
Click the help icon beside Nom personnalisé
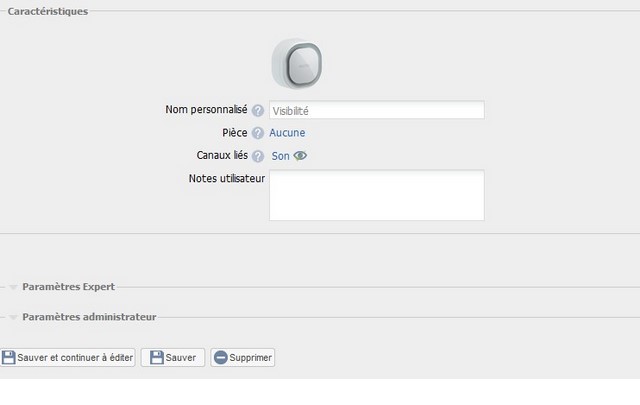tap(258, 111)
